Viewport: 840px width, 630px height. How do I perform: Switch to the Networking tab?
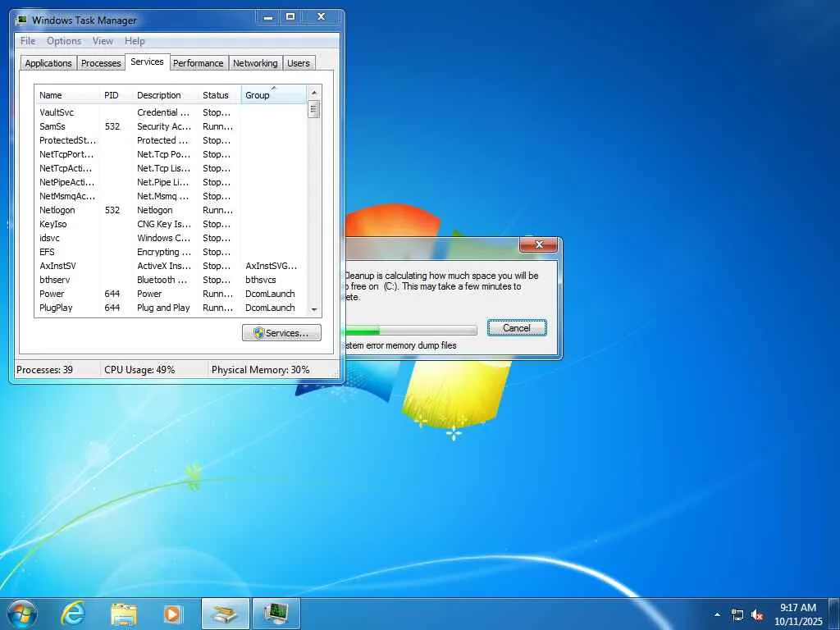255,63
